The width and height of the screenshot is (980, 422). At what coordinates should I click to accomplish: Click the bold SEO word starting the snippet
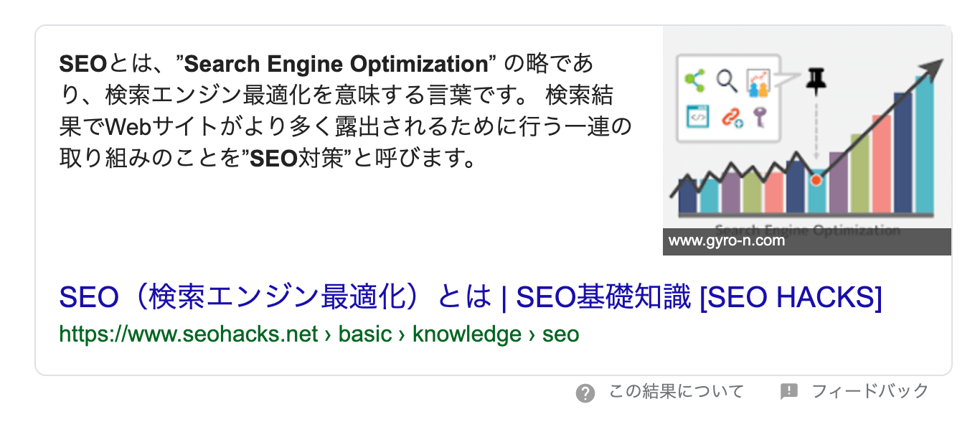click(81, 64)
